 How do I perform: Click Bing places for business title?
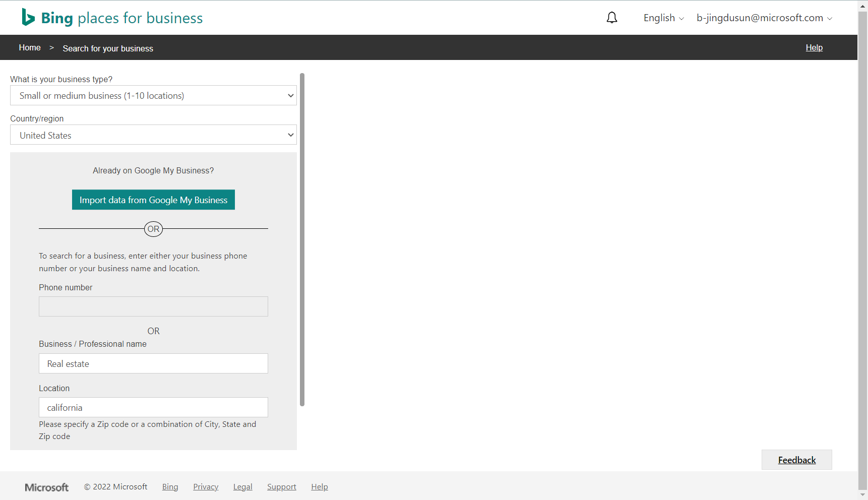coord(122,18)
